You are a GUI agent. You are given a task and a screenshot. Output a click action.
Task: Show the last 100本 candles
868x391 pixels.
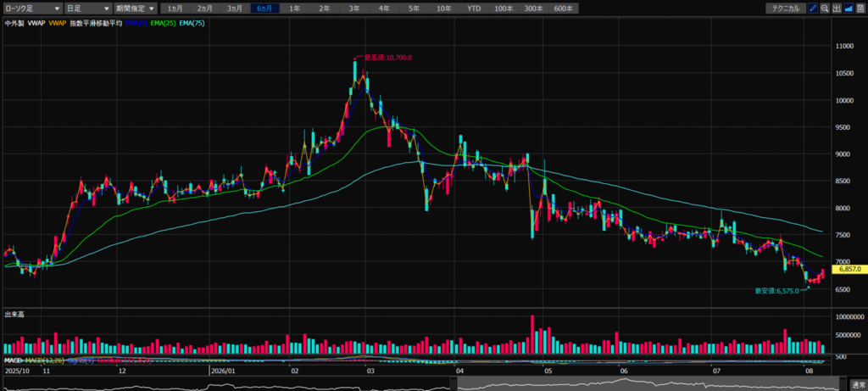504,8
